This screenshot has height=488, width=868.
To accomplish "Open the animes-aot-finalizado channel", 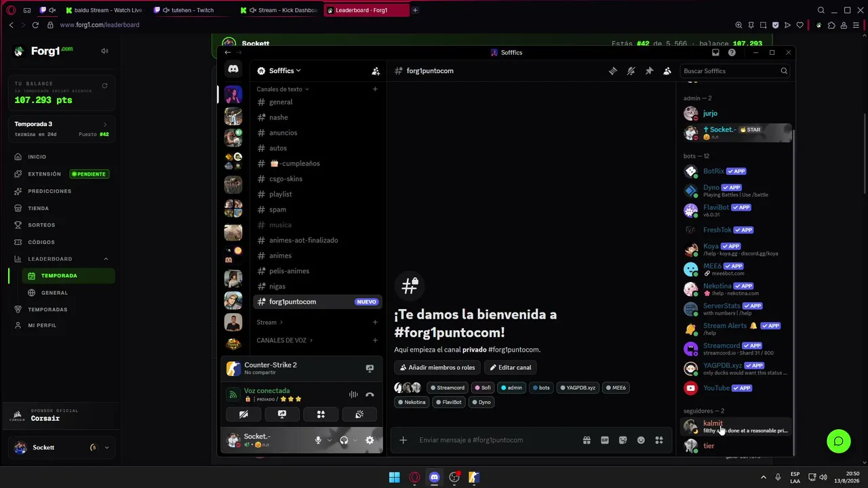I will pyautogui.click(x=317, y=240).
